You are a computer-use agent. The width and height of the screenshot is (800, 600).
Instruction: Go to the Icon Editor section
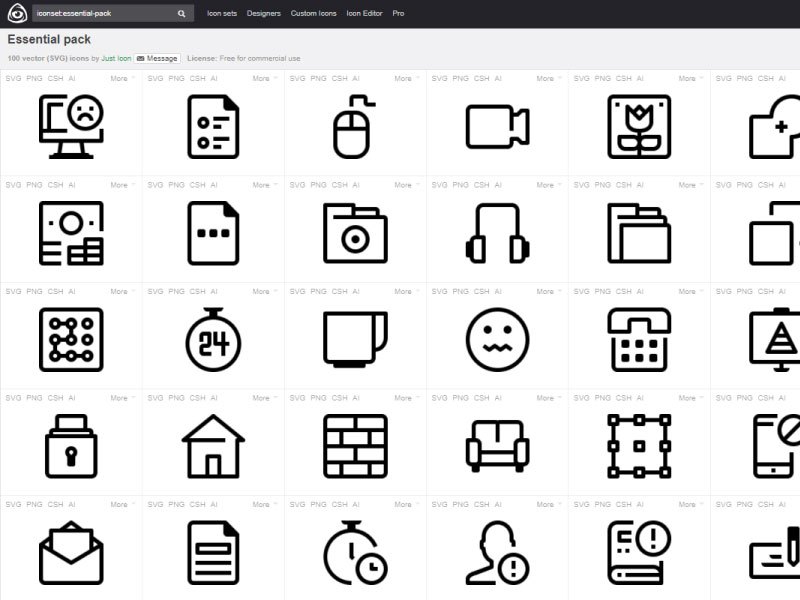366,14
